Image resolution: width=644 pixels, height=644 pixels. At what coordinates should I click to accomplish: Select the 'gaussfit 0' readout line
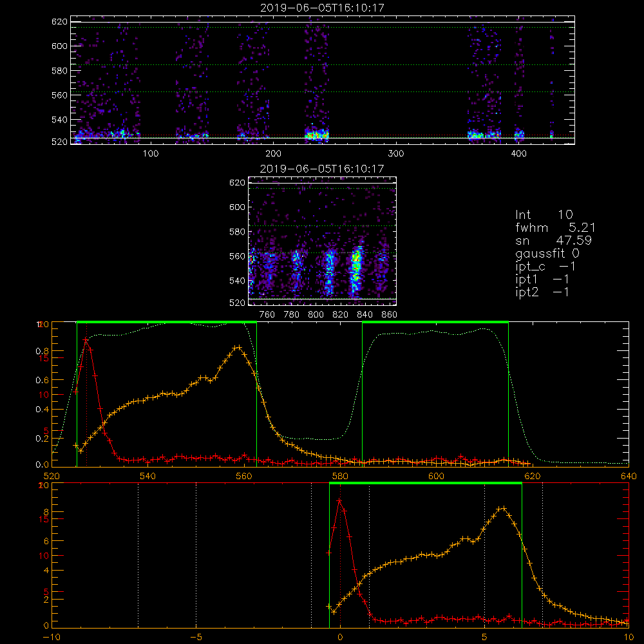pos(547,253)
